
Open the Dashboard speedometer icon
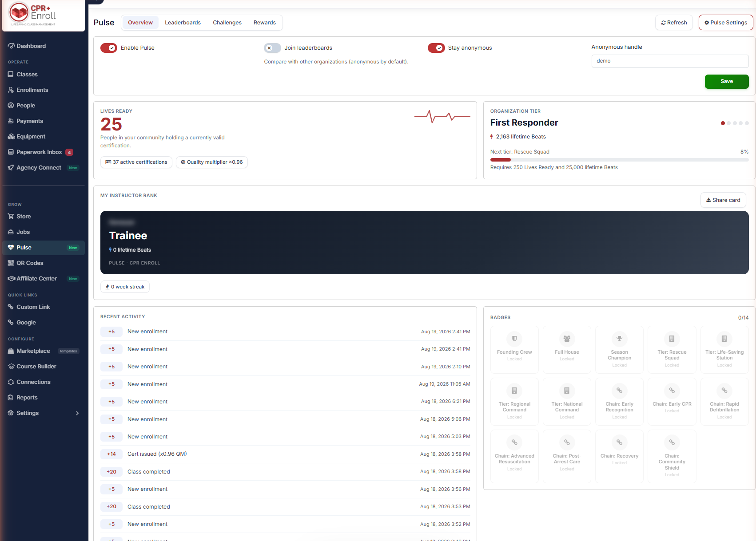11,46
